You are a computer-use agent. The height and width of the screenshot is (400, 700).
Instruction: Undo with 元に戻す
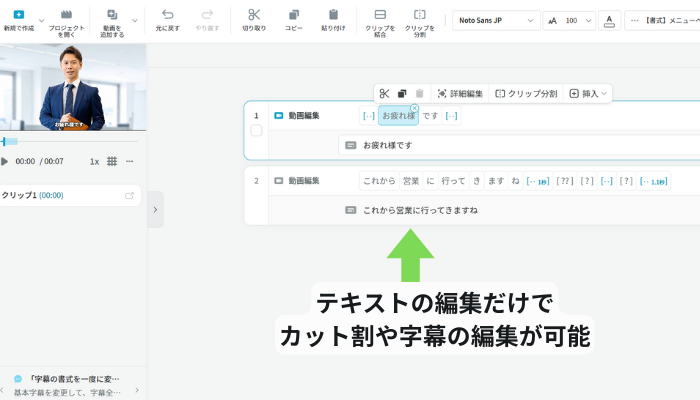click(x=167, y=21)
